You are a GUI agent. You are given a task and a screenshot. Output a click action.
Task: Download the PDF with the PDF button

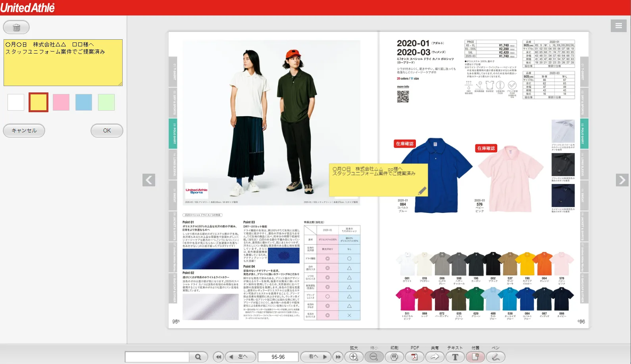tap(414, 357)
